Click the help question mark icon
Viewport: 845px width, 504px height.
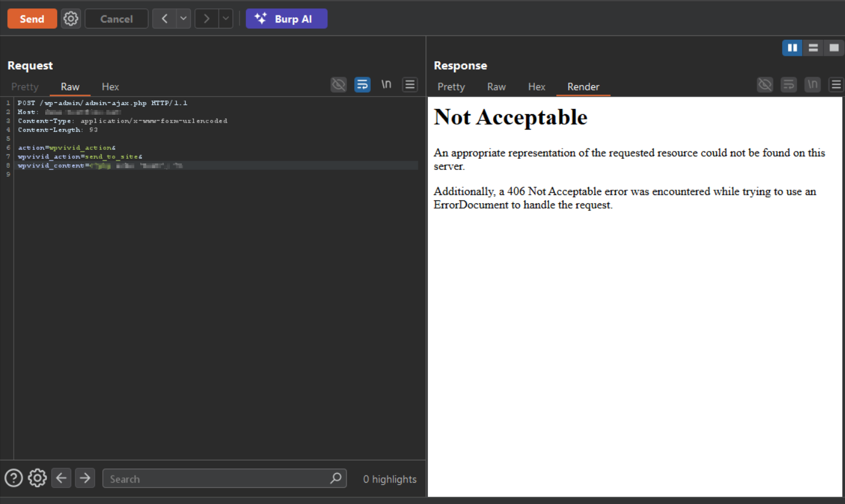(14, 478)
